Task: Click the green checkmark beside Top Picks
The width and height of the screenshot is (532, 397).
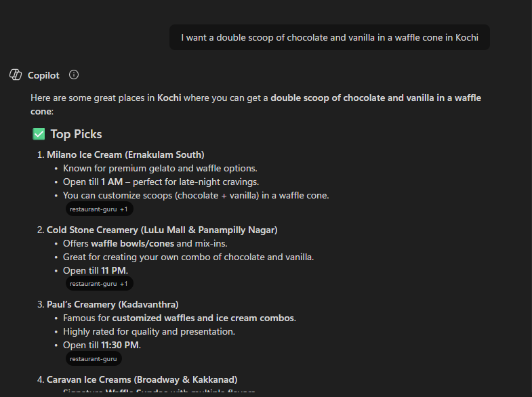Action: coord(39,134)
